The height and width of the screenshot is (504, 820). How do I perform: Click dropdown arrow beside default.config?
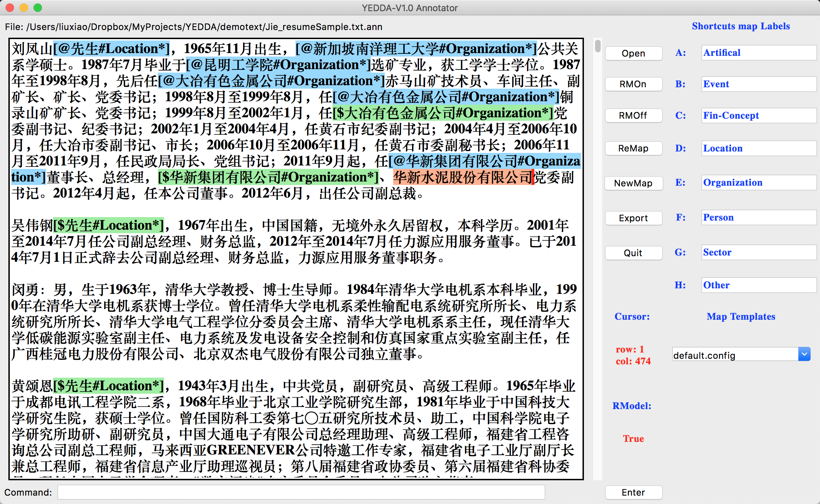tap(804, 354)
